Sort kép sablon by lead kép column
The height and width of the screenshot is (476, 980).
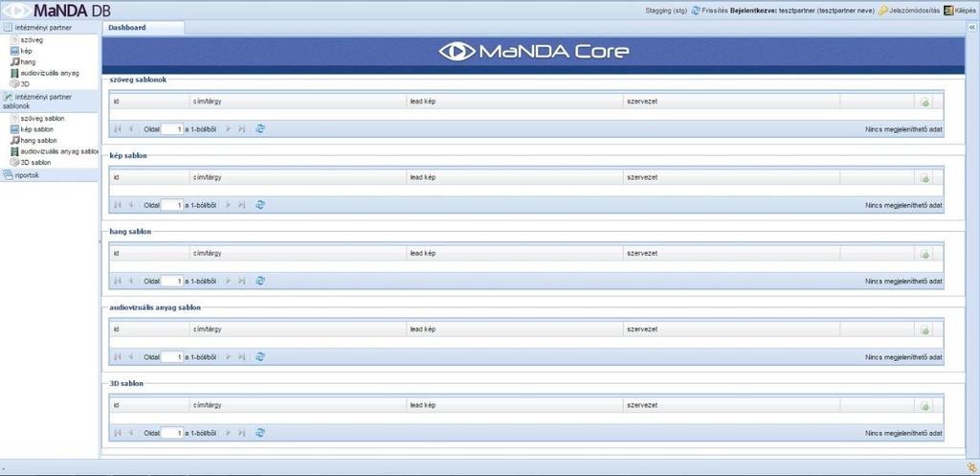click(515, 177)
